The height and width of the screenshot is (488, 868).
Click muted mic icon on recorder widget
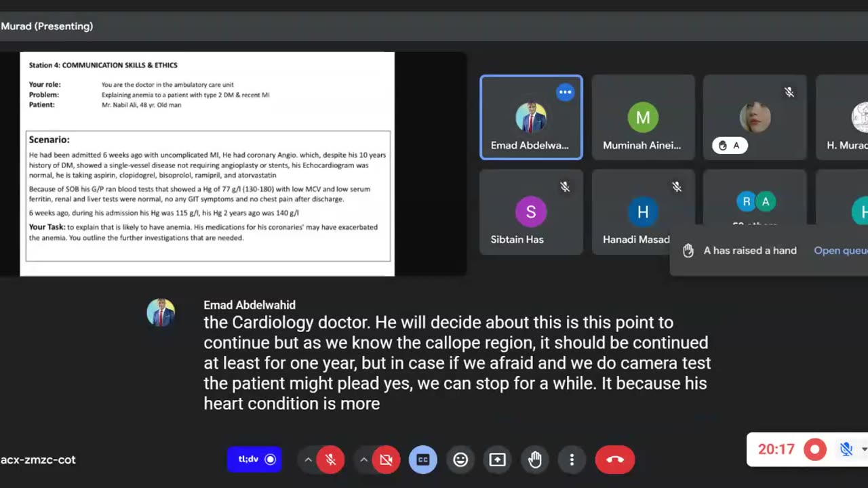[x=846, y=449]
